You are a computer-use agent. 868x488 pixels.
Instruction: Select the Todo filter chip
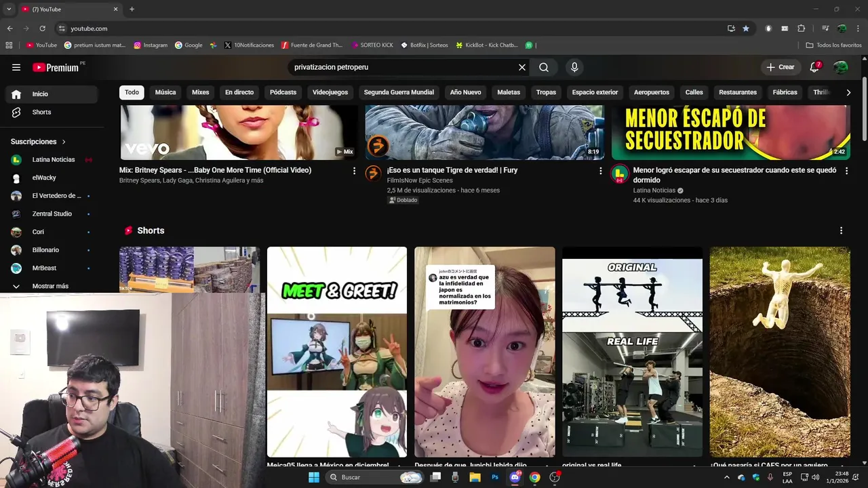(x=132, y=92)
